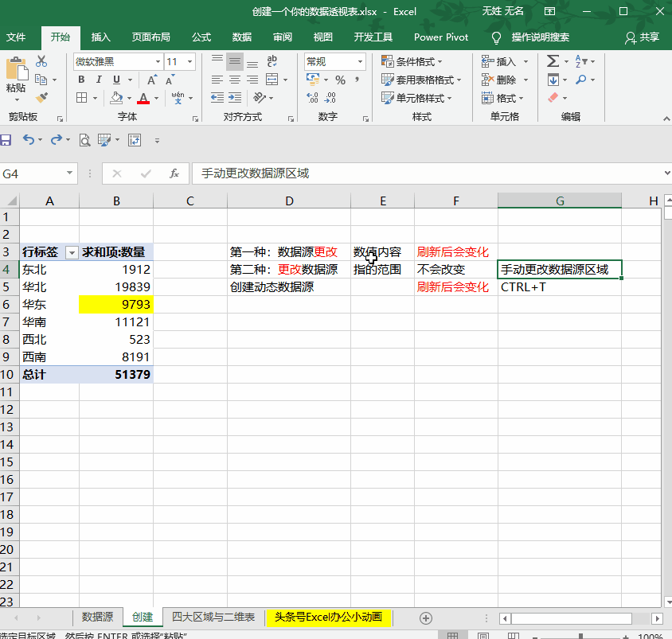Image resolution: width=672 pixels, height=639 pixels.
Task: Align text left
Action: pyautogui.click(x=217, y=80)
